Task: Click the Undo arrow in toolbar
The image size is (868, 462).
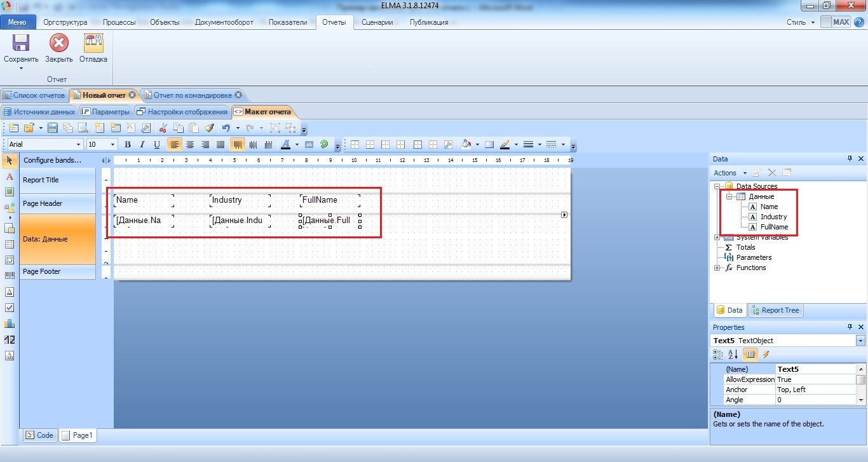Action: [x=226, y=128]
